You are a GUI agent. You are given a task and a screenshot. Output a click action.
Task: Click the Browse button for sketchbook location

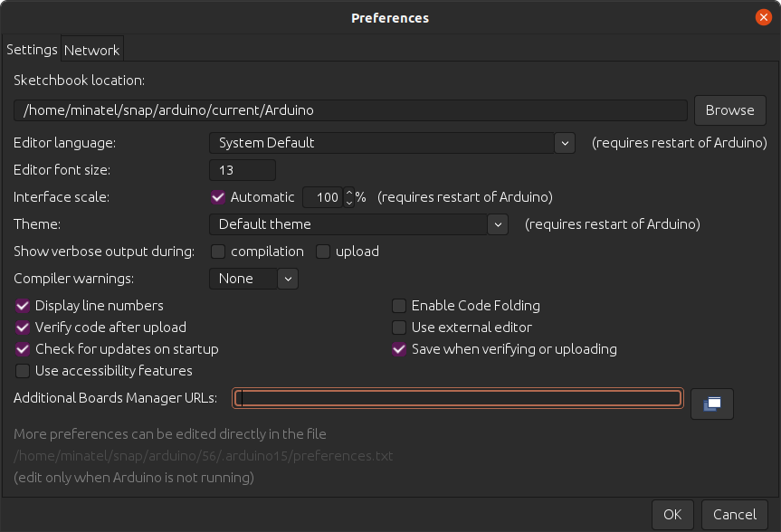[x=729, y=109]
